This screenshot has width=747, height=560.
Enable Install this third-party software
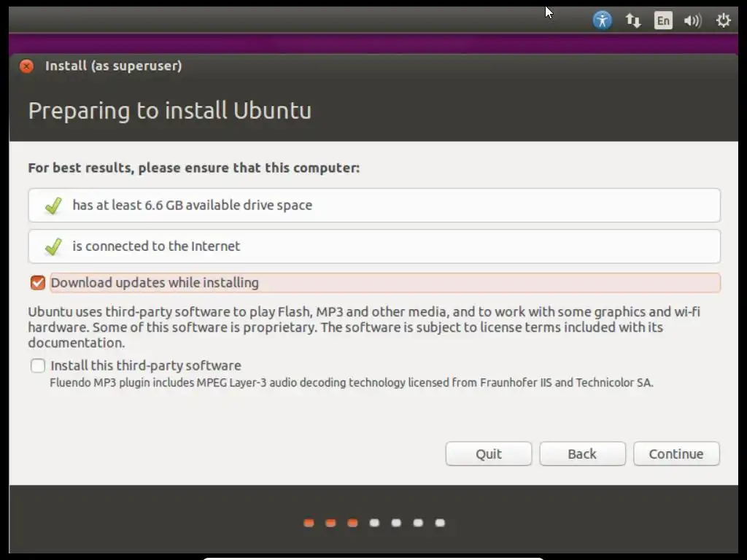pyautogui.click(x=38, y=366)
